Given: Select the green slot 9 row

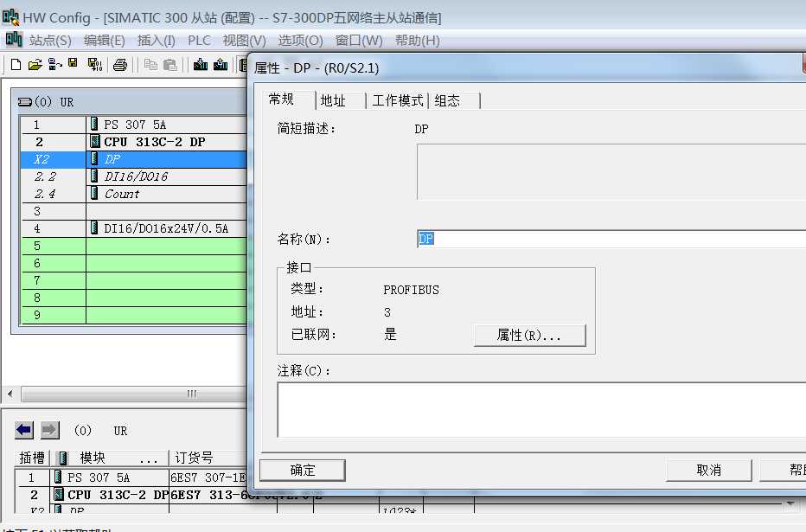Looking at the screenshot, I should [x=134, y=315].
